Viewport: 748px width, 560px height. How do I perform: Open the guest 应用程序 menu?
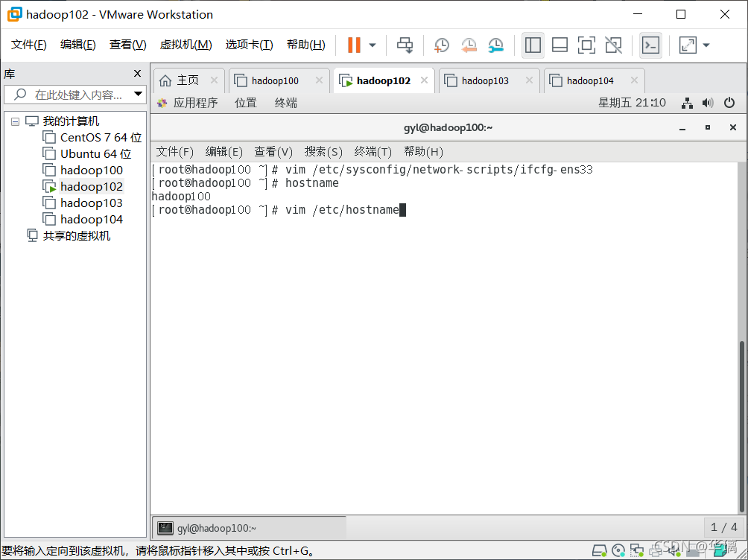tap(189, 103)
